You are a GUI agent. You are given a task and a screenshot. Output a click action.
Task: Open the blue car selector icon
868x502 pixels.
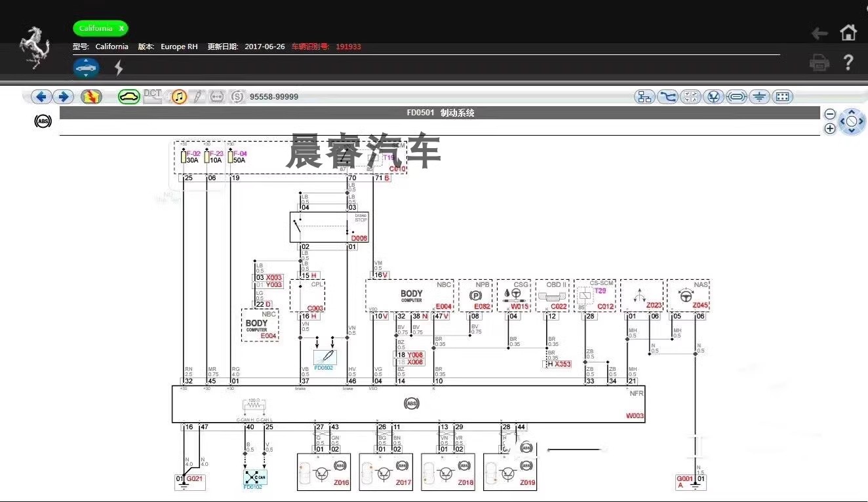(86, 68)
